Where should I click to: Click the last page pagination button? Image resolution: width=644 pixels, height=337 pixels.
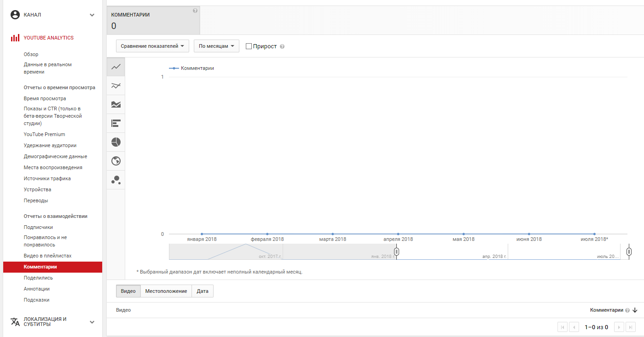[631, 327]
